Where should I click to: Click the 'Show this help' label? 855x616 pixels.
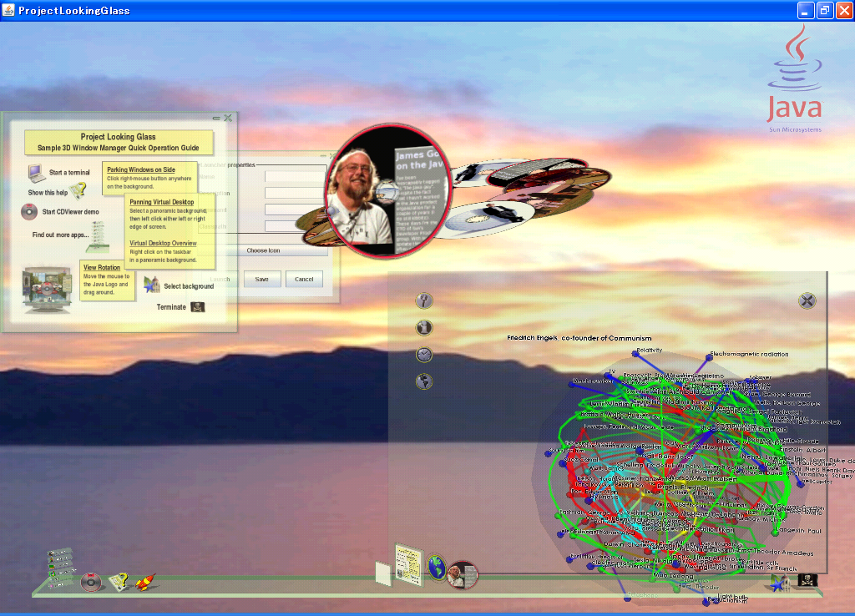click(x=48, y=193)
